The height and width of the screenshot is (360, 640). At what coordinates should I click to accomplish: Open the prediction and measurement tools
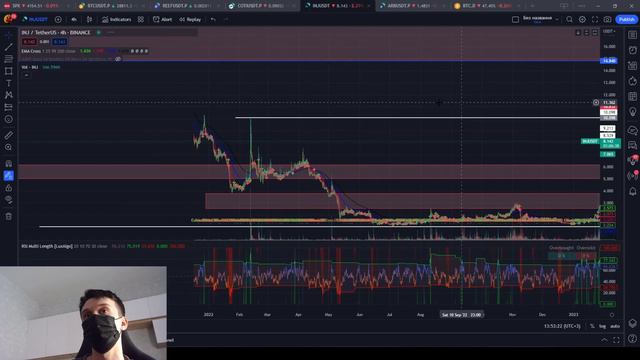[9, 107]
